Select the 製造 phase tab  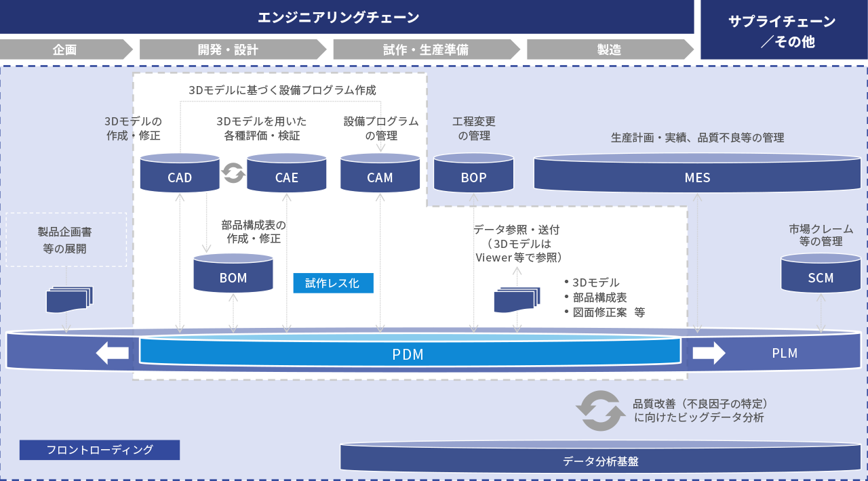click(x=608, y=49)
